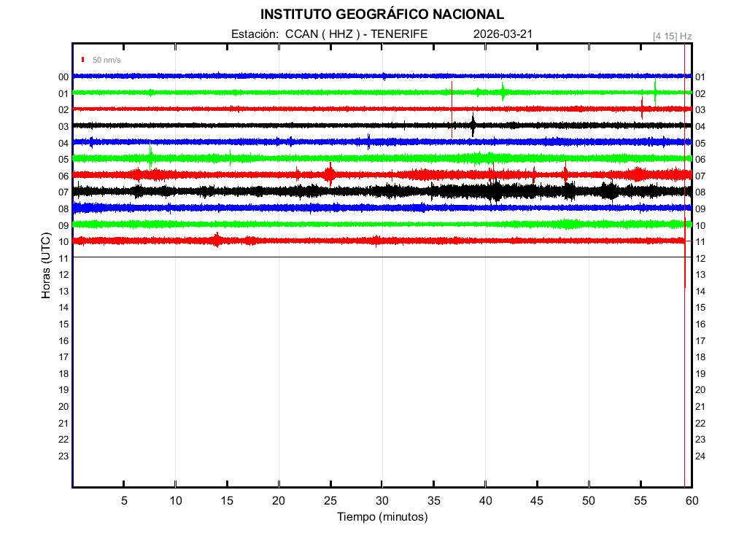Click the black burst near minute 41 in the 07 hour trace
This screenshot has width=747, height=560.
(x=496, y=191)
